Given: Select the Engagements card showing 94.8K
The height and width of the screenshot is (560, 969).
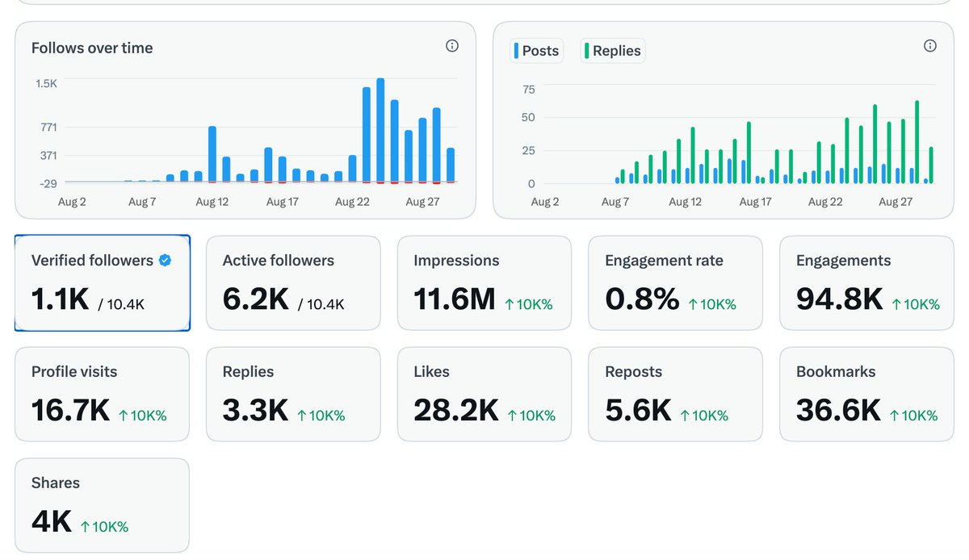Looking at the screenshot, I should (866, 283).
